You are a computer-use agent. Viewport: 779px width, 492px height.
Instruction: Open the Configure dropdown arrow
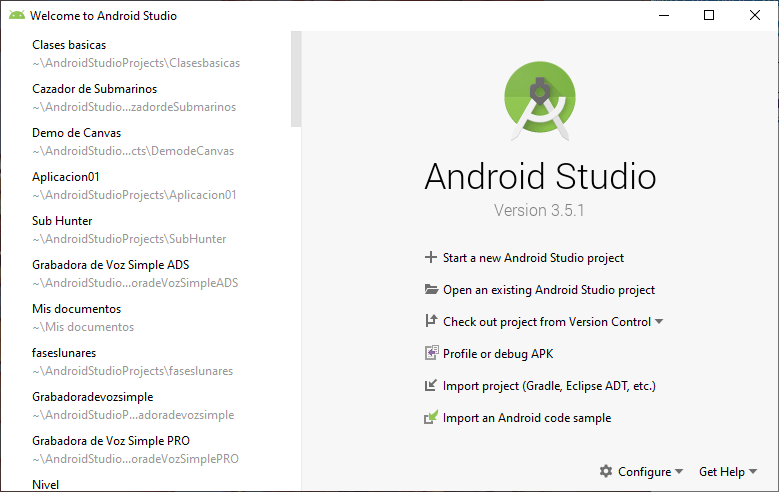click(x=679, y=472)
